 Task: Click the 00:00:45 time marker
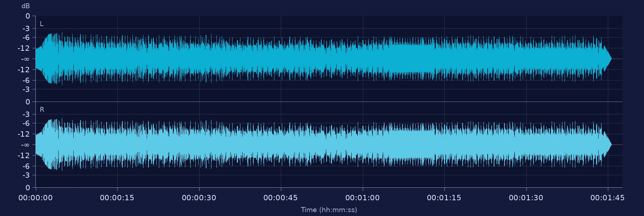pos(280,198)
